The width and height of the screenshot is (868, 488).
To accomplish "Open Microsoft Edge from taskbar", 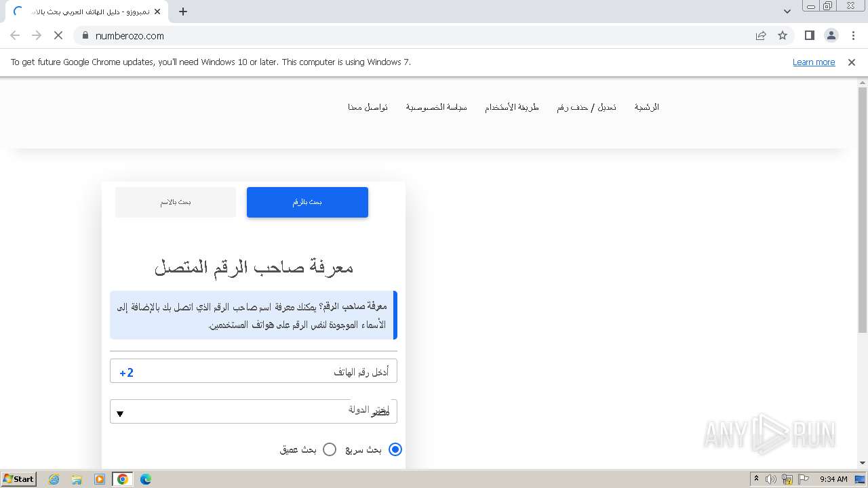I will pyautogui.click(x=145, y=479).
